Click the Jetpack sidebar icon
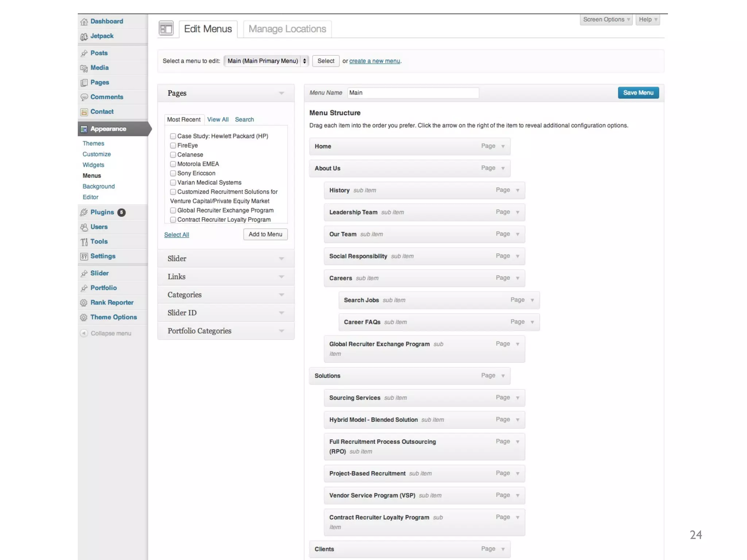The height and width of the screenshot is (560, 747). 84,36
